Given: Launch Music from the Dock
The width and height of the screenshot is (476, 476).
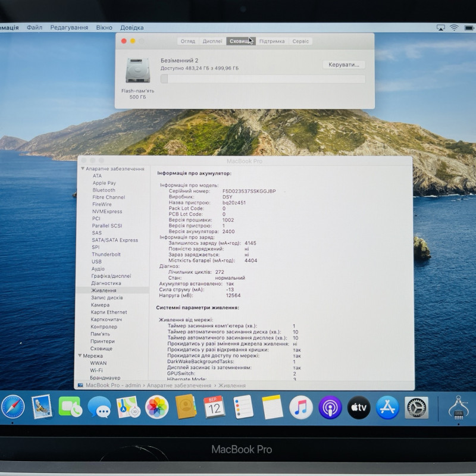Looking at the screenshot, I should tap(301, 408).
